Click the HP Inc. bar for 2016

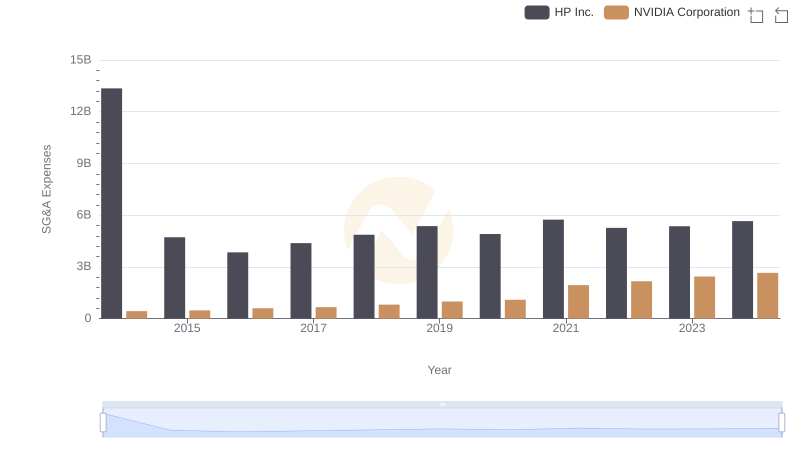[238, 286]
